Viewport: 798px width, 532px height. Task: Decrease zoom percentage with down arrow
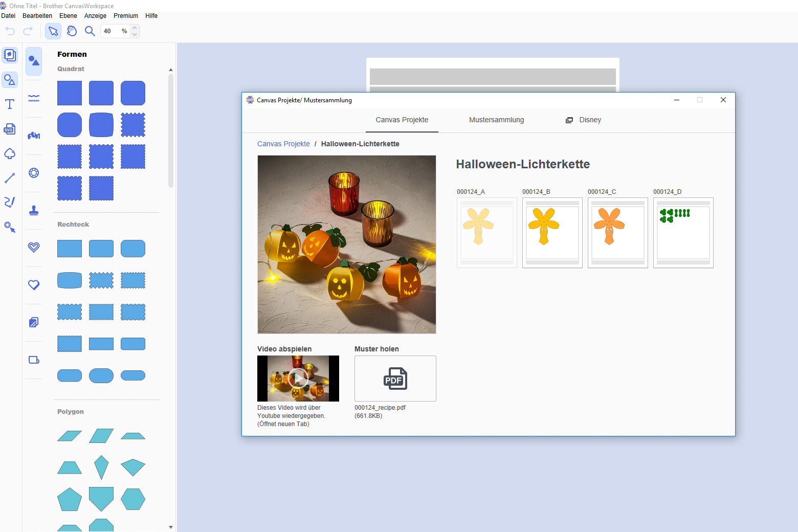click(135, 34)
